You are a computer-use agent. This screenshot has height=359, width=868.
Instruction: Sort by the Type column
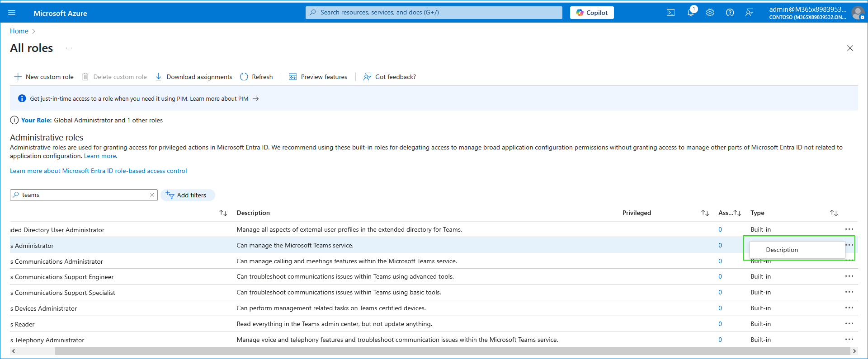[834, 213]
